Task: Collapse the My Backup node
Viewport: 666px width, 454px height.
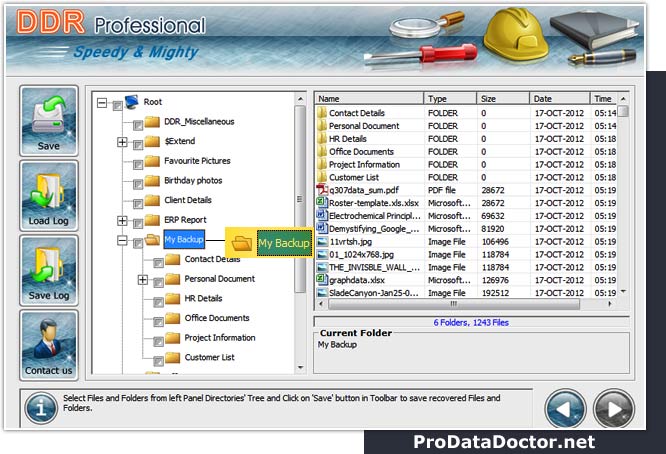Action: (x=122, y=240)
